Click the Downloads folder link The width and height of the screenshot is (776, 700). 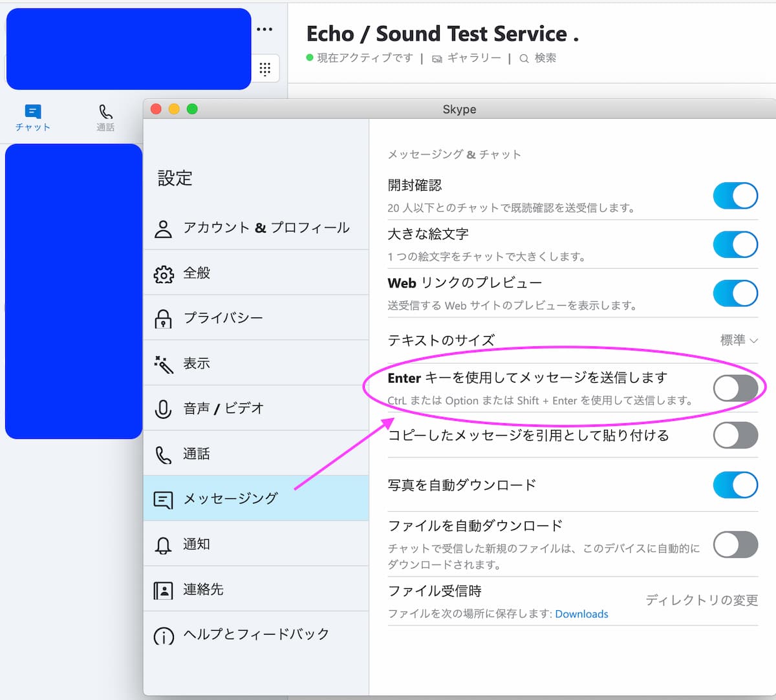[581, 614]
